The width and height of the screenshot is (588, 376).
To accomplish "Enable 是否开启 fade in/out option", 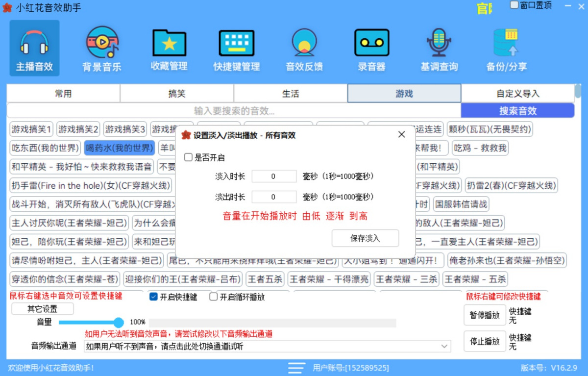I will [189, 157].
